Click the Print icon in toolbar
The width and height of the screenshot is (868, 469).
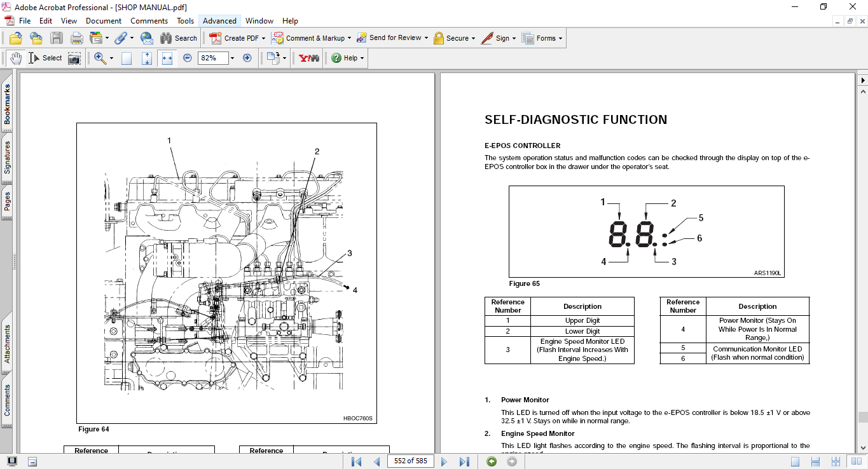coord(76,38)
